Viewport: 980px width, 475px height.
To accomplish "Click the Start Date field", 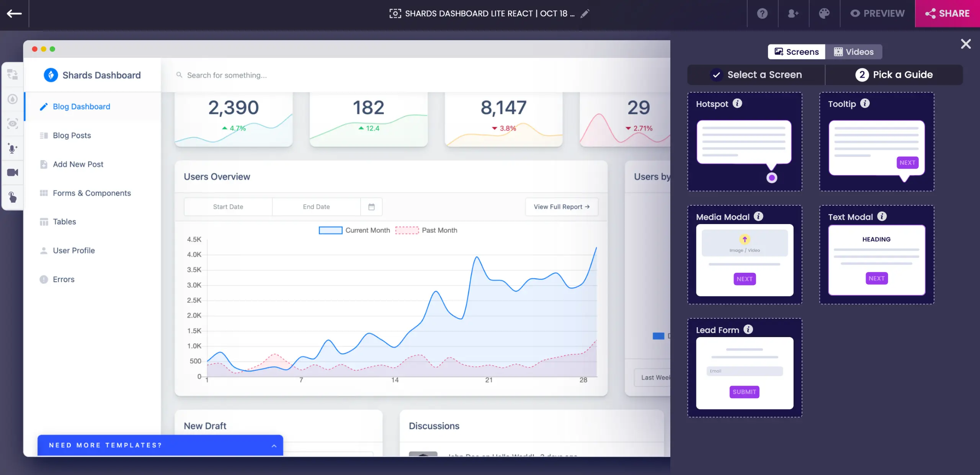I will [x=228, y=207].
